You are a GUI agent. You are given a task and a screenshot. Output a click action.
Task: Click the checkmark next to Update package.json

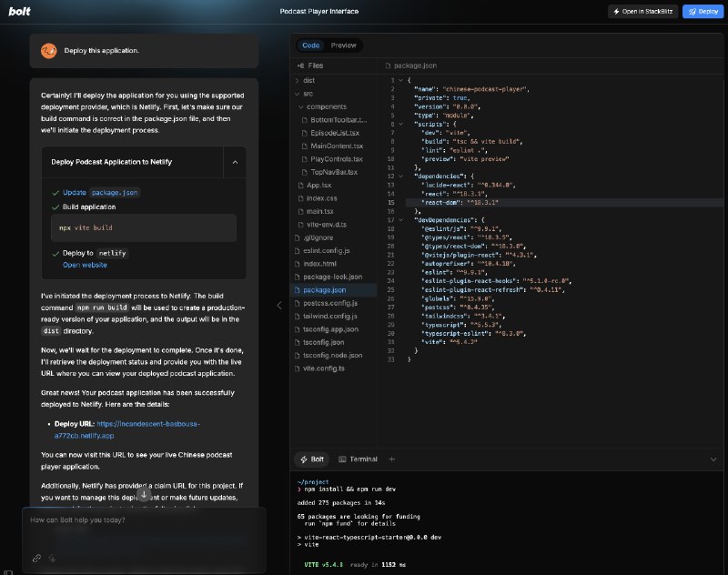[56, 193]
